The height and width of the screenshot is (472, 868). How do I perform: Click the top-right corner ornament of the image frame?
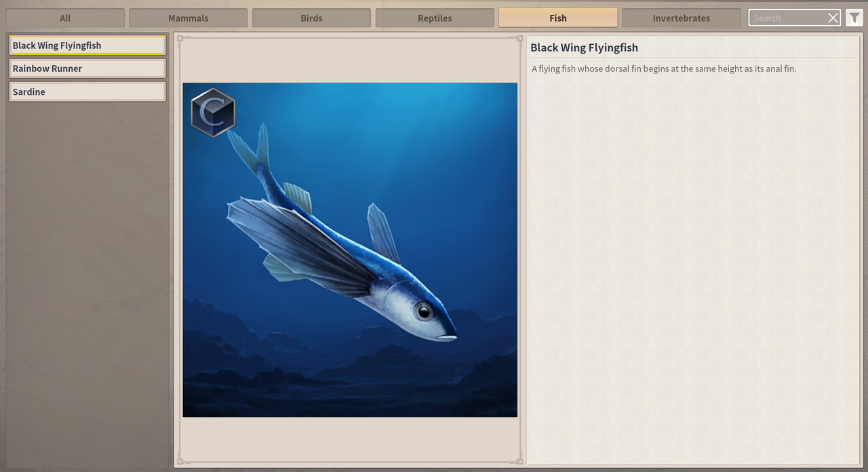(519, 39)
